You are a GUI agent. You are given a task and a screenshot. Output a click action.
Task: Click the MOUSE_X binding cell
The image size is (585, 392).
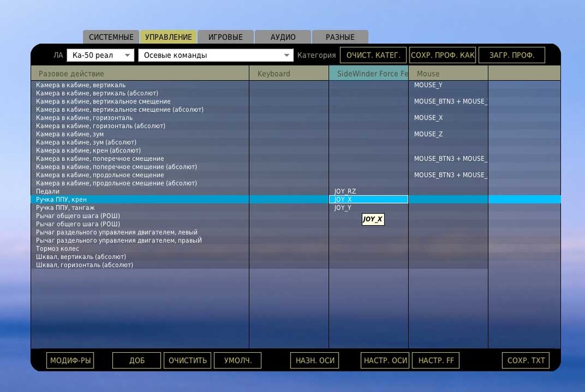pos(449,118)
